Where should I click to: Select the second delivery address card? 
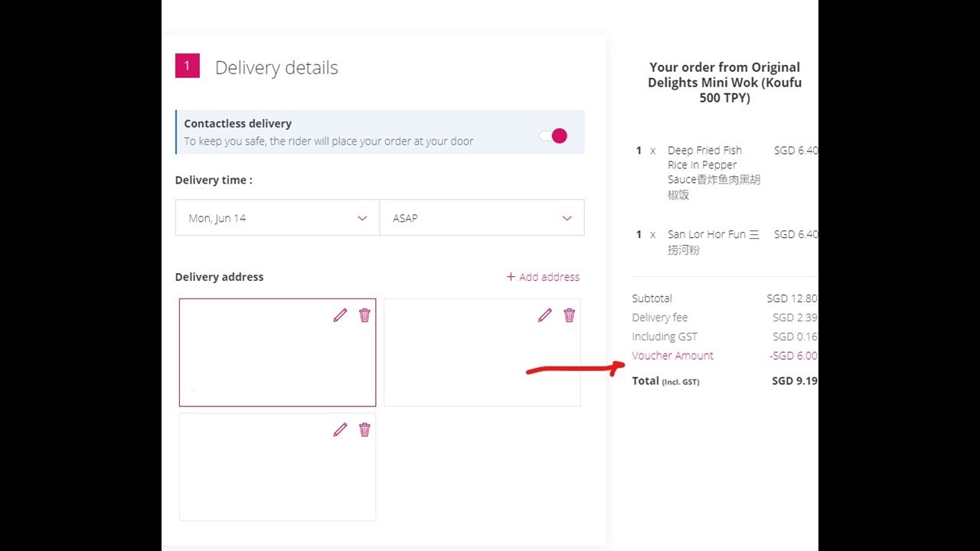[482, 352]
